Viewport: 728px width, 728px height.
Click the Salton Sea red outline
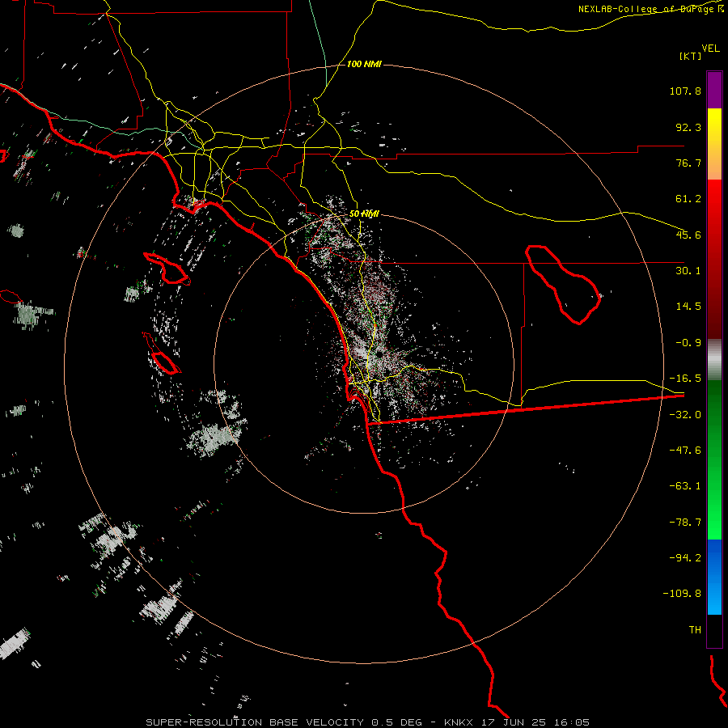point(563,285)
